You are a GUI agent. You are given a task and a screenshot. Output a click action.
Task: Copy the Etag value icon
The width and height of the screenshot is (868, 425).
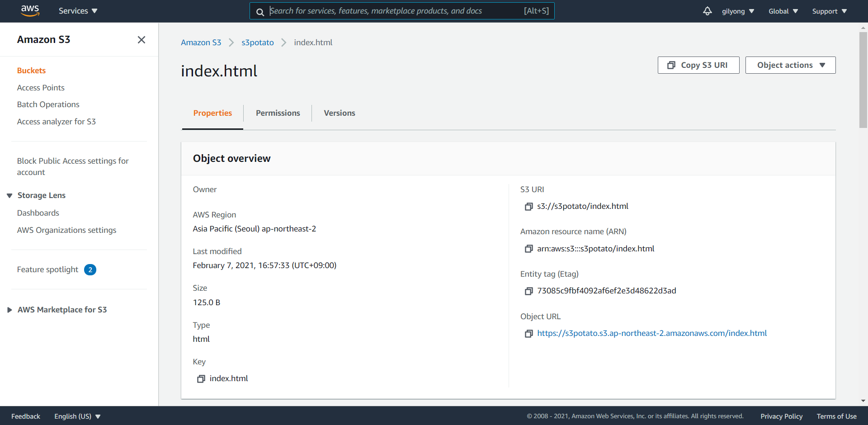click(528, 291)
